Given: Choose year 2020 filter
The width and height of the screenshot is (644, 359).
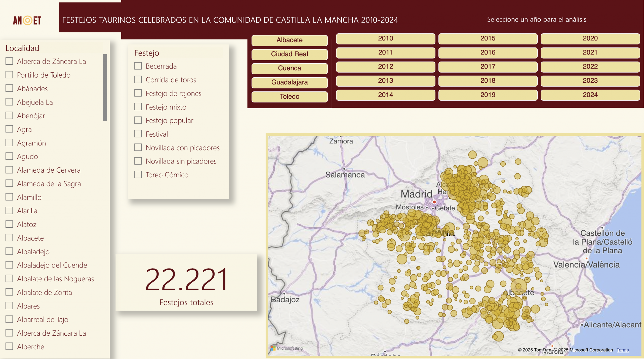Looking at the screenshot, I should 590,38.
